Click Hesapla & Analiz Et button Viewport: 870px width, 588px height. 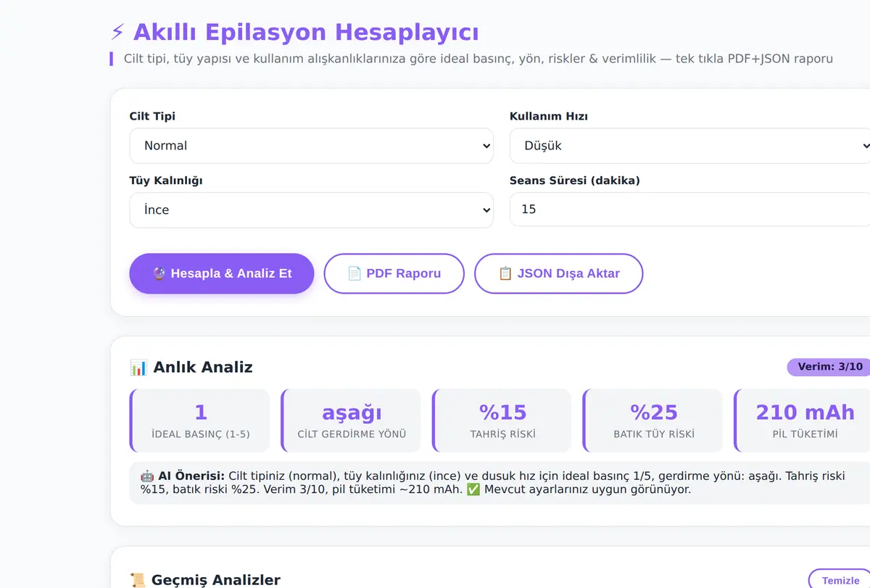pos(221,273)
